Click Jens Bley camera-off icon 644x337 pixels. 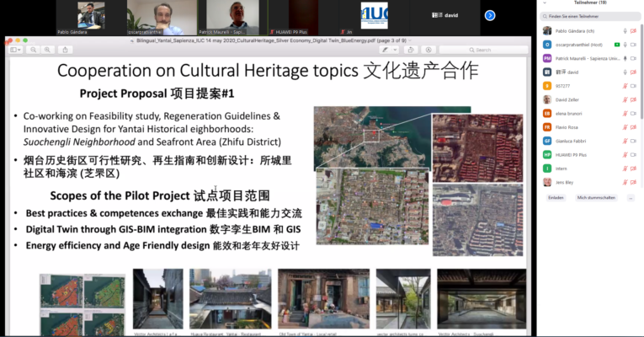(633, 182)
